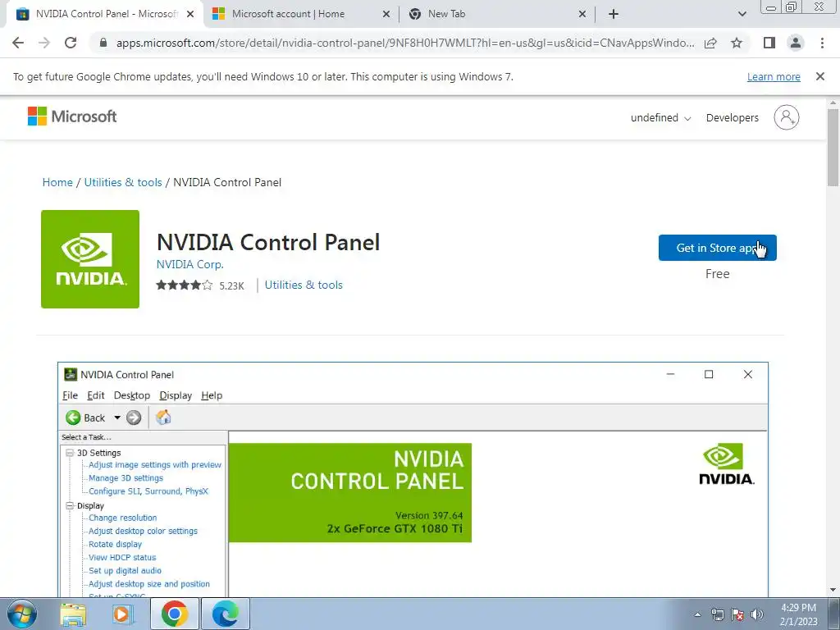Click the lock icon in address bar
Image resolution: width=840 pixels, height=630 pixels.
[x=103, y=43]
